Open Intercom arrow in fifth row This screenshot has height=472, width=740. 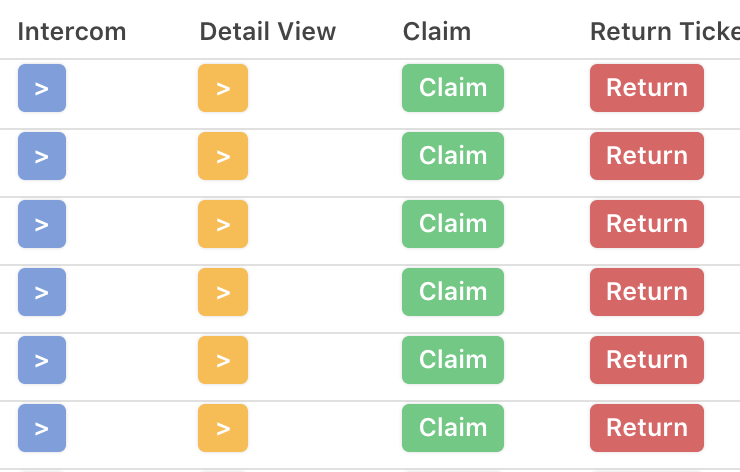[x=42, y=360]
